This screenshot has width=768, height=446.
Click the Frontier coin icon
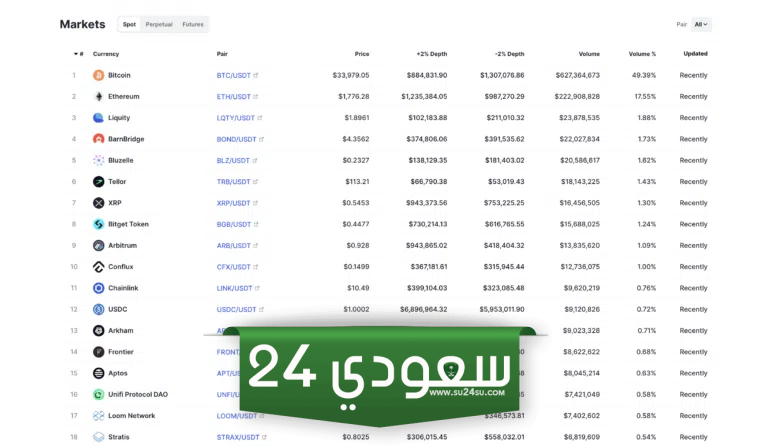tap(98, 352)
